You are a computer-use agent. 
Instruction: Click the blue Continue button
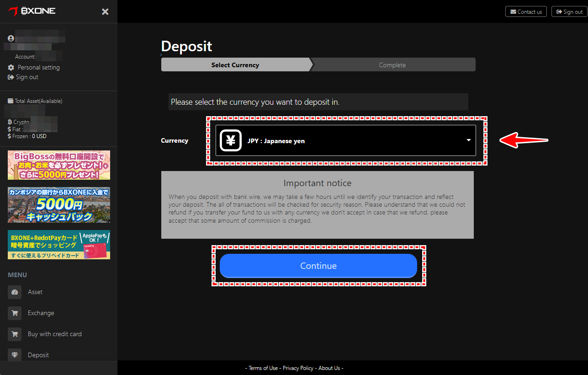click(318, 266)
